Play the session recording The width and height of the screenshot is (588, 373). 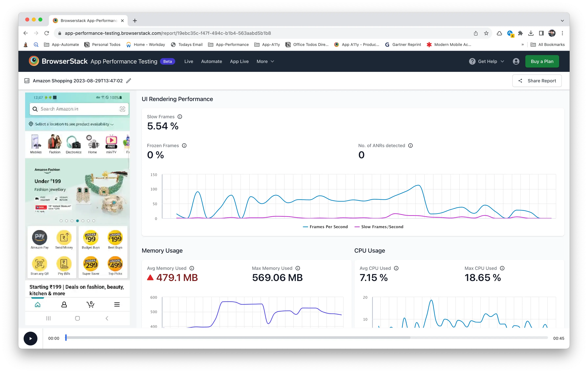(31, 338)
